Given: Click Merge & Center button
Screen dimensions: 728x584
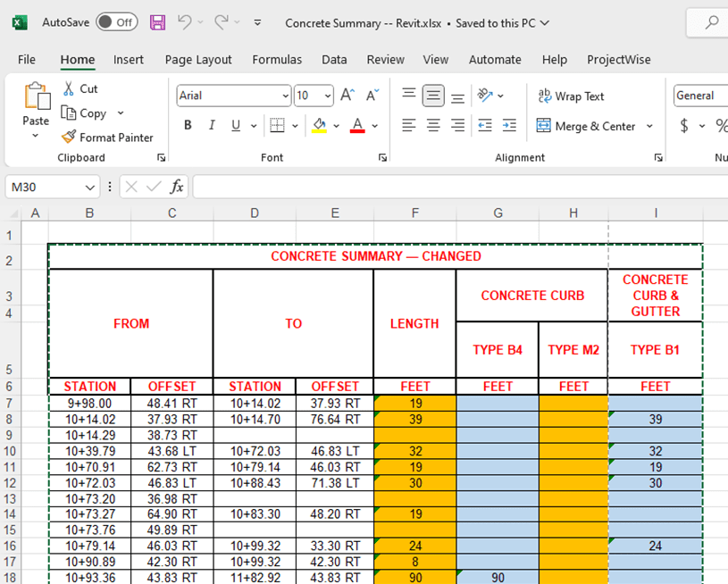Looking at the screenshot, I should [x=585, y=126].
